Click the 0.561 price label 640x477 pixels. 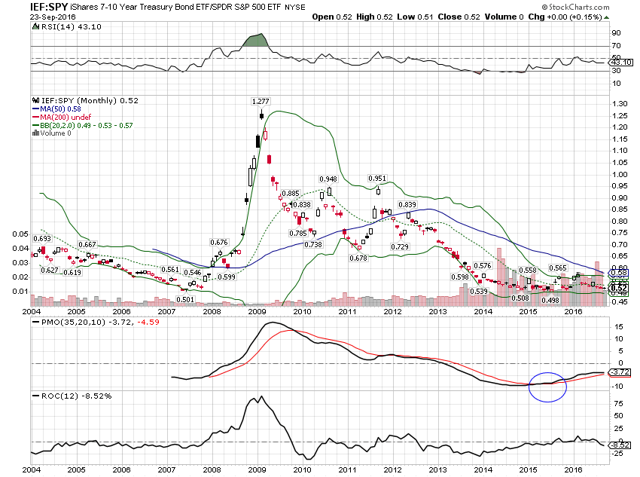[170, 270]
